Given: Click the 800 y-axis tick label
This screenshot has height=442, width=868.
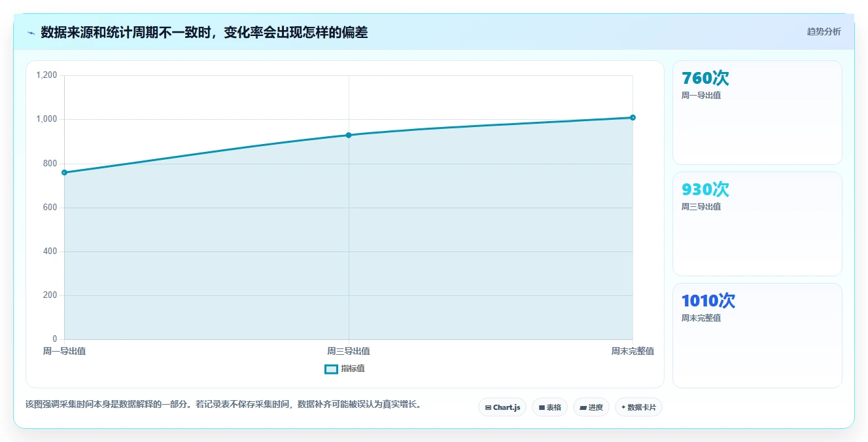Looking at the screenshot, I should coord(51,164).
